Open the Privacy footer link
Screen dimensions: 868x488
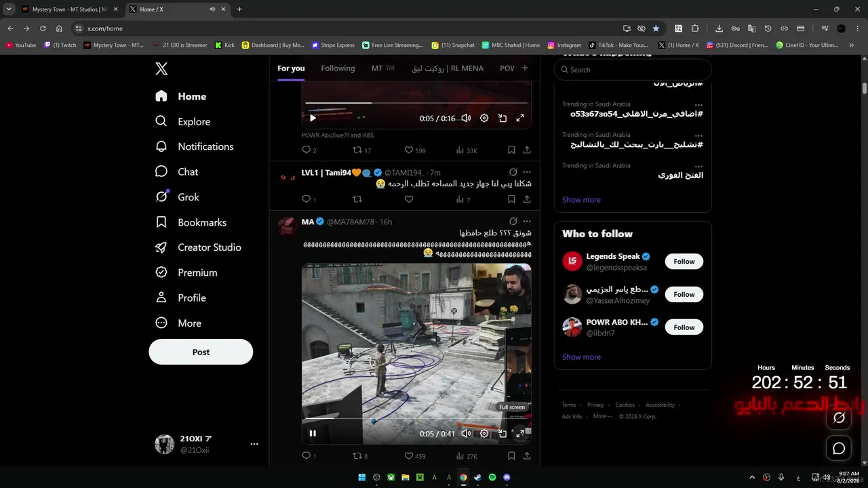pyautogui.click(x=595, y=405)
